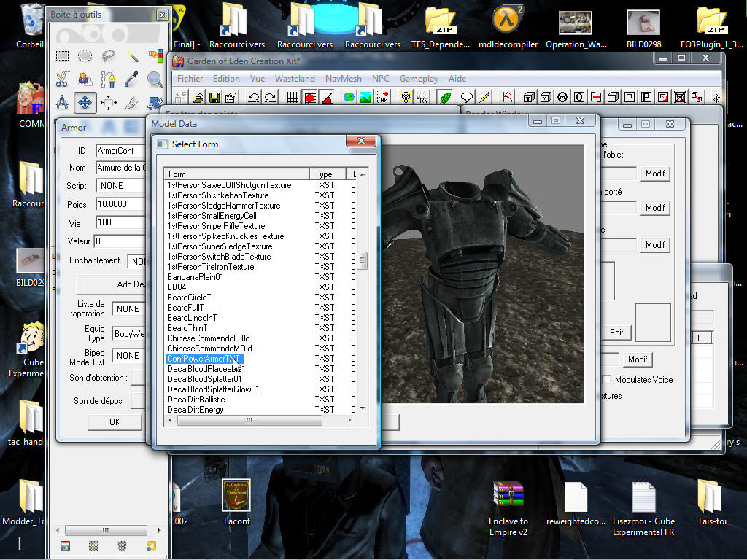Viewport: 747px width, 560px height.
Task: Open the Fichier menu
Action: tap(190, 79)
